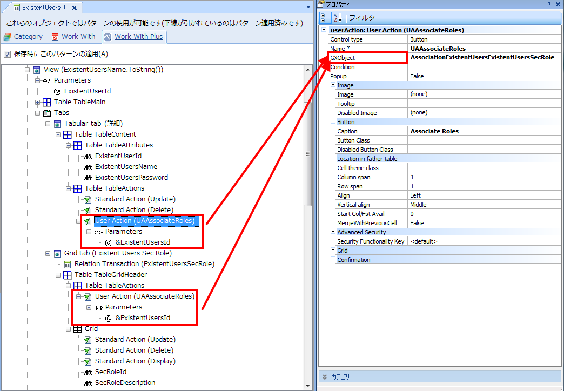Click the Parameters icon directly under View

tap(47, 81)
